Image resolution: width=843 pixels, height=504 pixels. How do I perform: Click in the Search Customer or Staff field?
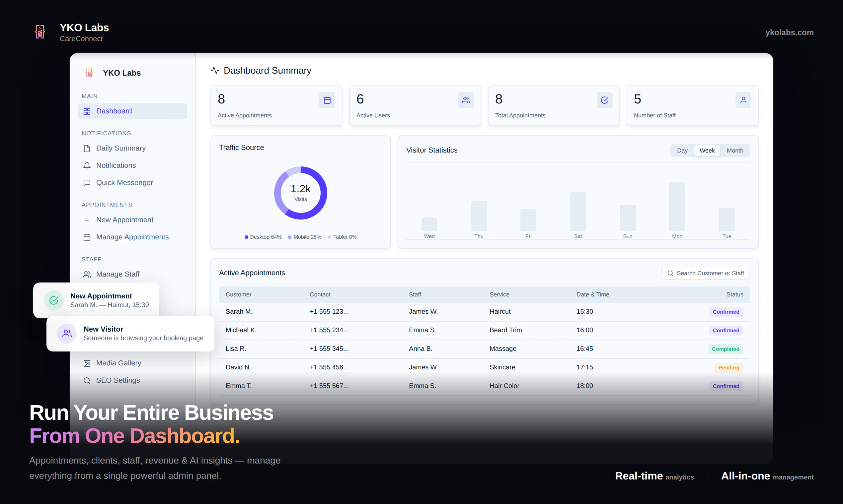705,274
